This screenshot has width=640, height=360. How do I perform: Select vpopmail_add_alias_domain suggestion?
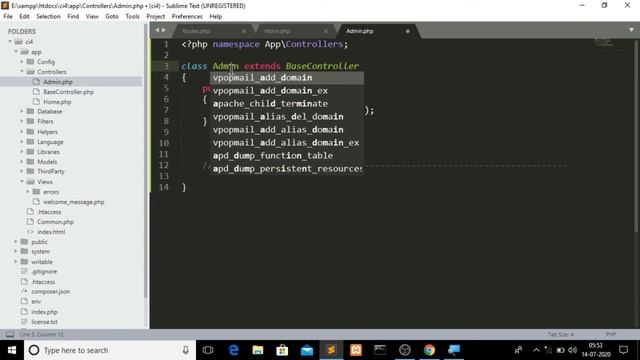(x=287, y=130)
